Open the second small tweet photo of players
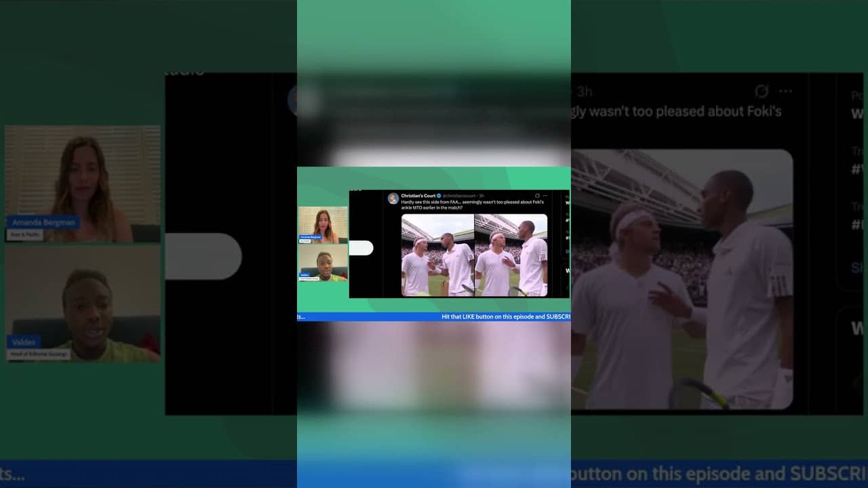868x488 pixels. (x=511, y=255)
